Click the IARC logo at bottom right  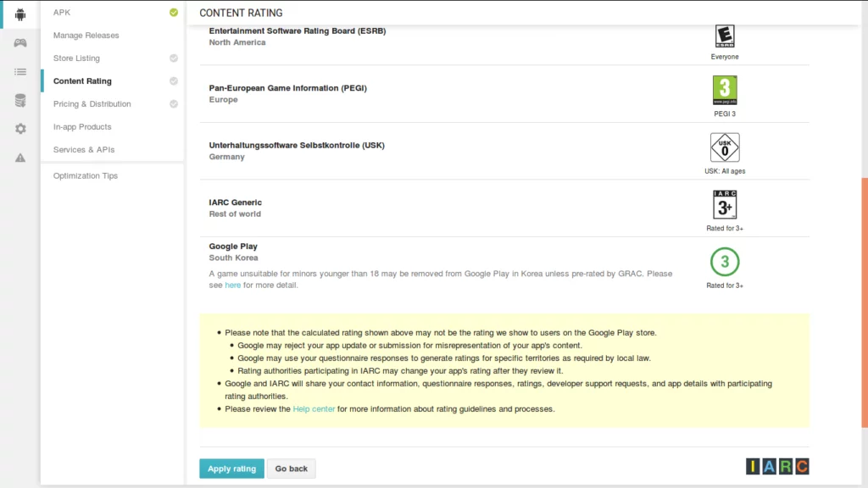[776, 465]
